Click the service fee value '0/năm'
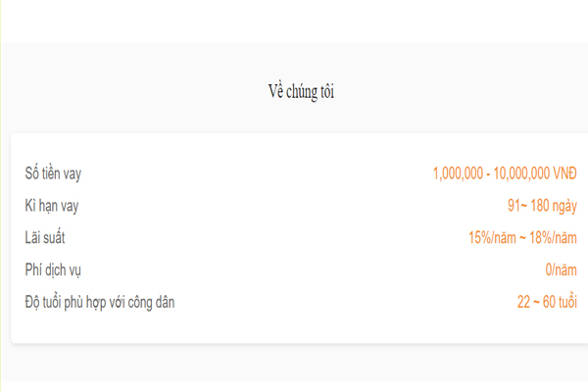 pos(561,270)
